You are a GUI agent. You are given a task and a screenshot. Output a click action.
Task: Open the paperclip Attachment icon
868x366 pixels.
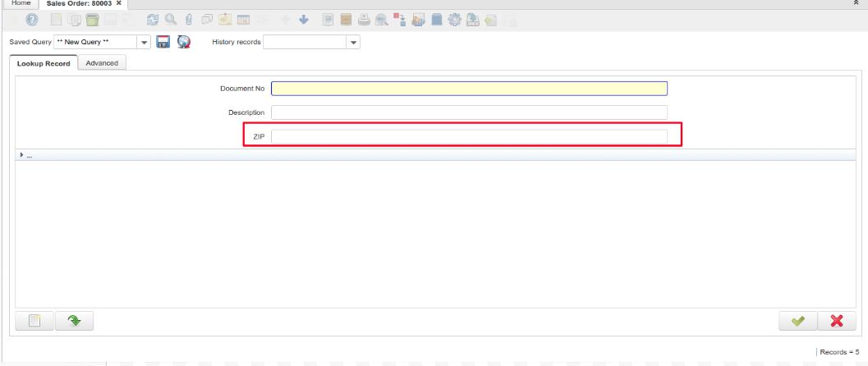[x=188, y=21]
